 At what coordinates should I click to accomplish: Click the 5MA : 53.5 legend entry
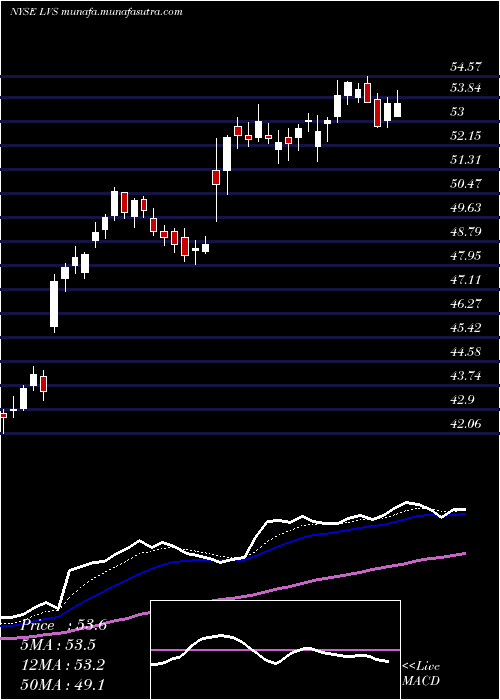click(58, 645)
